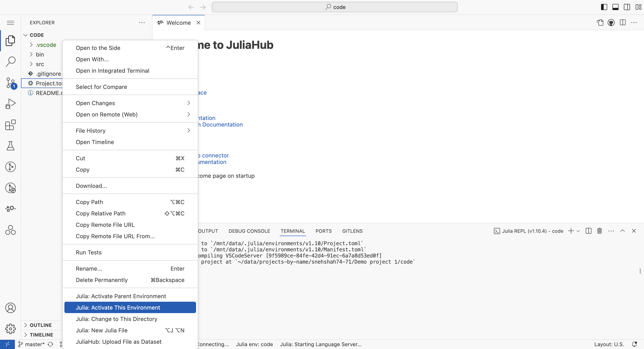The height and width of the screenshot is (349, 644).
Task: Open Source Control view with badge
Action: click(10, 83)
